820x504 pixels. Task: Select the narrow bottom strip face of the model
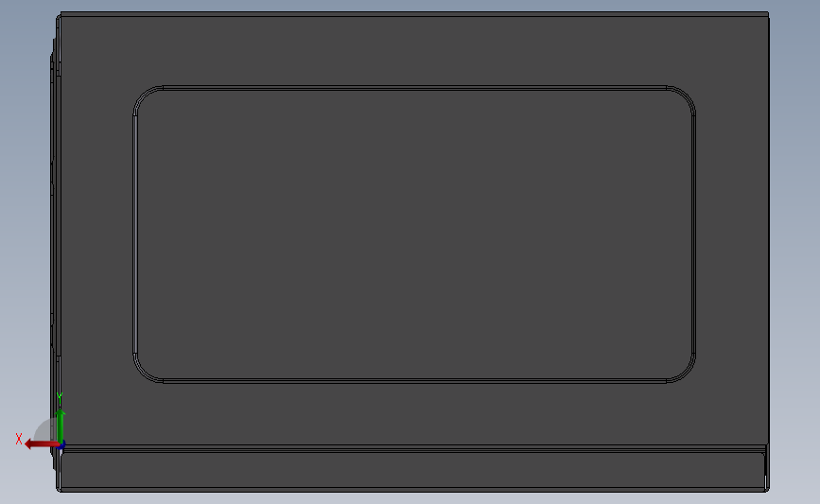tap(413, 470)
